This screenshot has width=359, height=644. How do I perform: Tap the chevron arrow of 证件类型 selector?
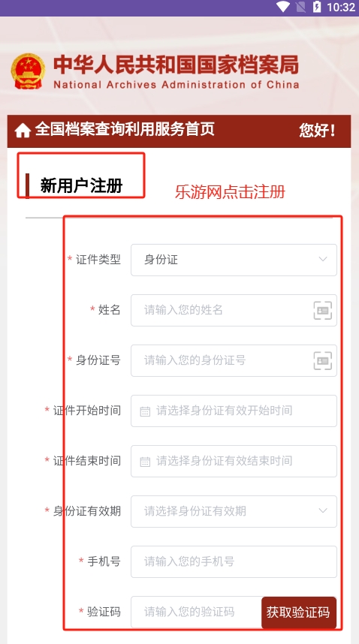point(323,260)
